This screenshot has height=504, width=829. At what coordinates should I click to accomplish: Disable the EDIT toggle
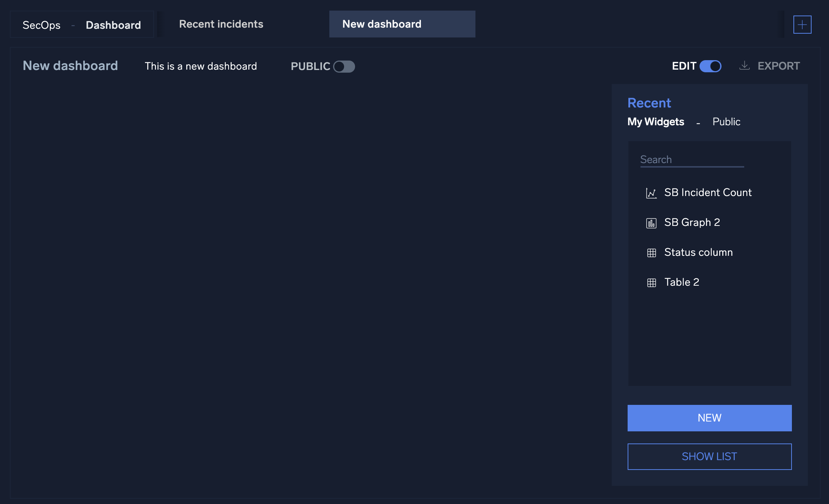[x=711, y=66]
